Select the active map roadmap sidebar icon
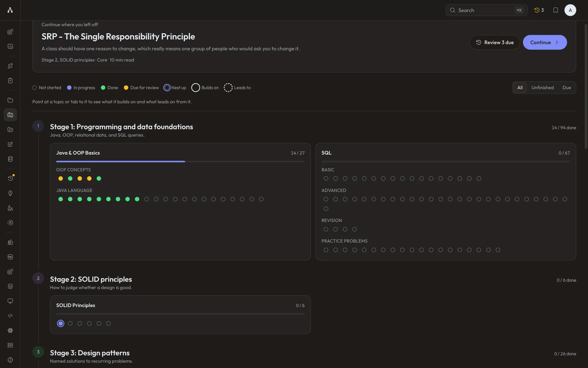Viewport: 588px width, 368px height. click(10, 115)
